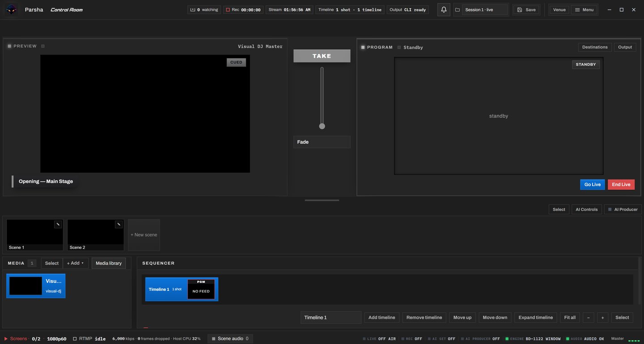Click Select in the sequencer toolbar

pos(622,318)
